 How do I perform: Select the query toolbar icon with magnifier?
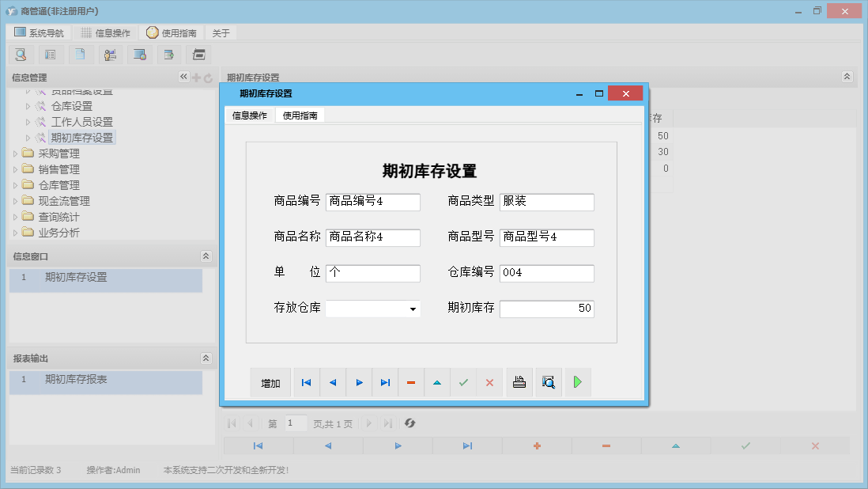(21, 54)
